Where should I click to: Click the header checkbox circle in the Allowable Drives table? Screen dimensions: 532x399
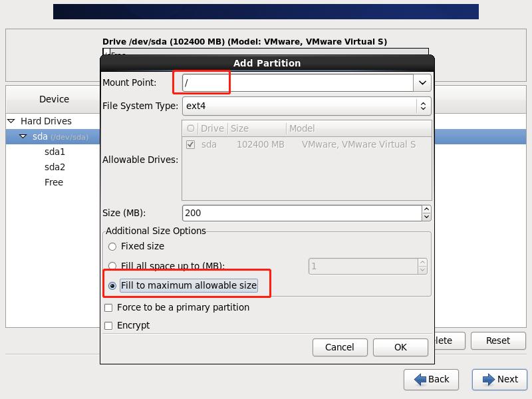point(191,128)
